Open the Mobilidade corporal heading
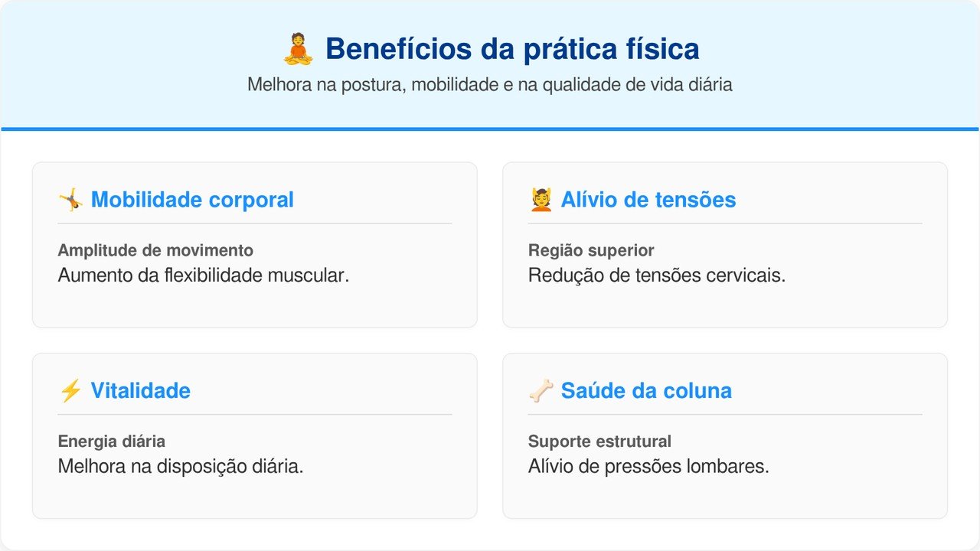Screen dimensions: 980x551 [192, 201]
